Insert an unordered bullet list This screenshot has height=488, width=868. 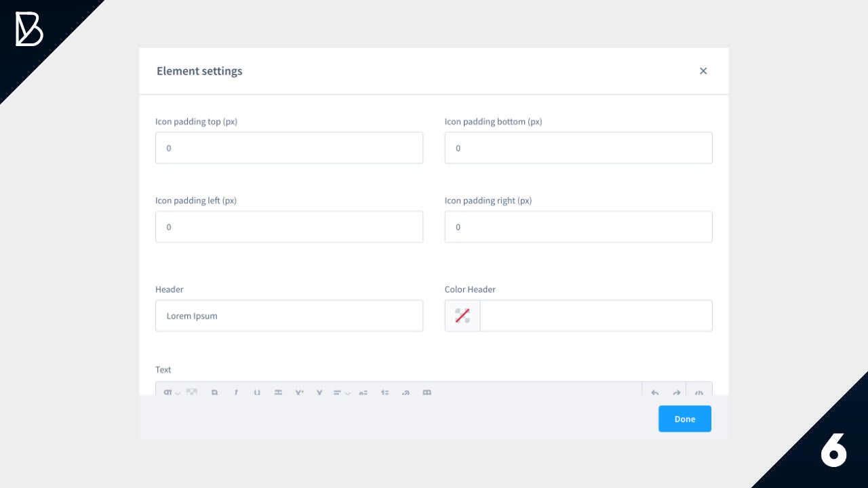(x=363, y=392)
